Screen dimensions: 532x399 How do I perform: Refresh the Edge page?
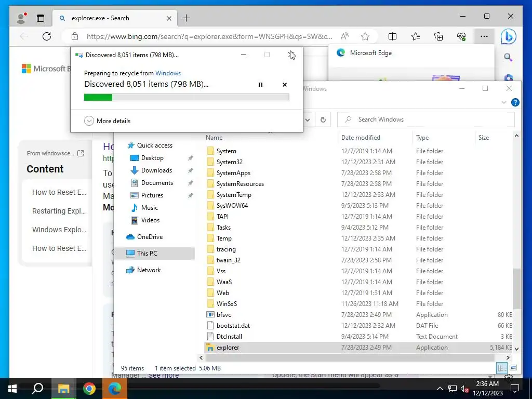pyautogui.click(x=47, y=36)
